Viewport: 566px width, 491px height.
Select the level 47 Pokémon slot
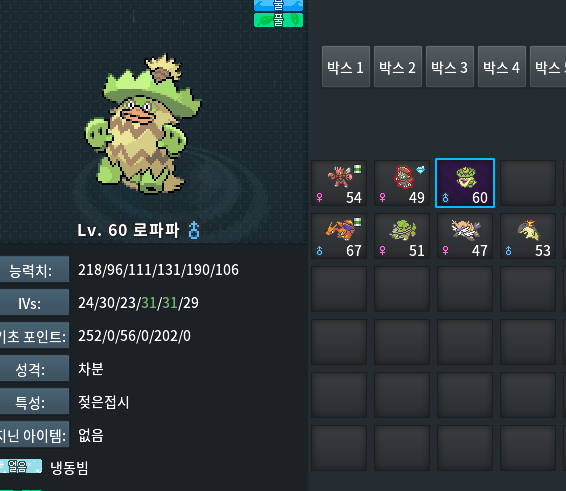tap(465, 236)
